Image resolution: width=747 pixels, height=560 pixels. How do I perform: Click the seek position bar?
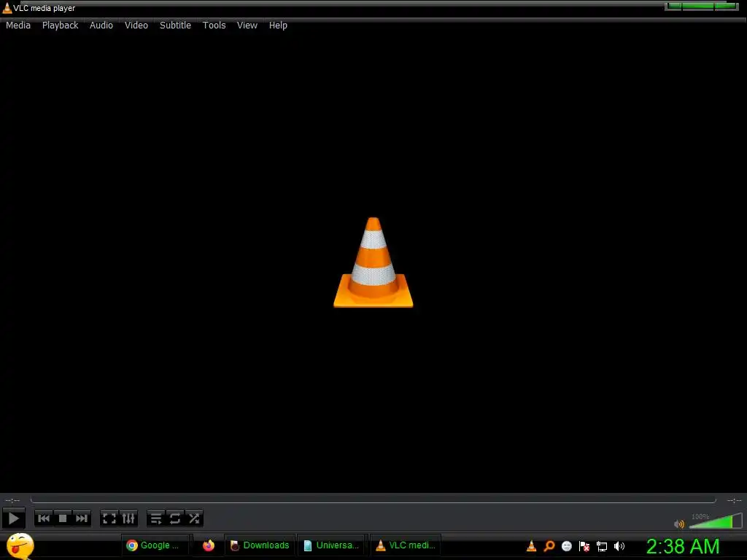click(x=373, y=500)
